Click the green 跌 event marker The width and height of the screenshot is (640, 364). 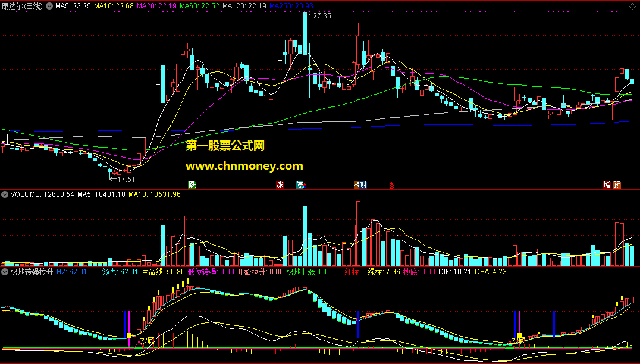(192, 185)
